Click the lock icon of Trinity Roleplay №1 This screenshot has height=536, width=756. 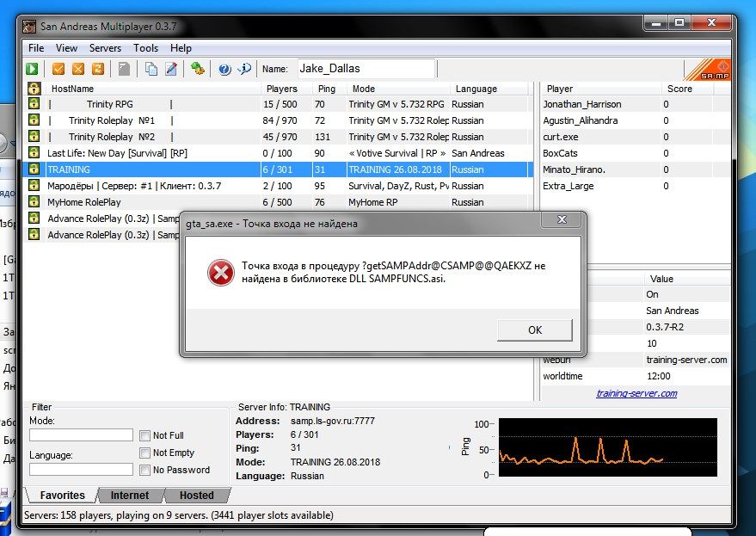coord(34,120)
